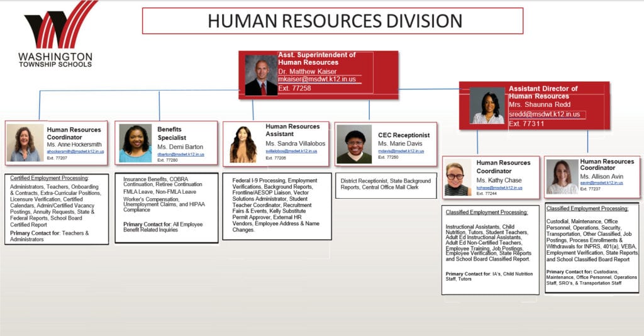Click Sandra Villalobos's portrait
644x336 pixels.
coord(243,144)
